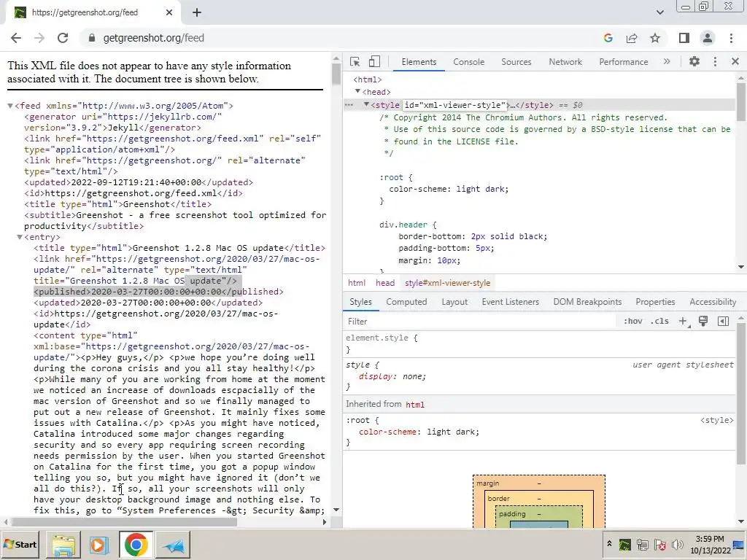
Task: View site information lock icon
Action: (x=92, y=38)
